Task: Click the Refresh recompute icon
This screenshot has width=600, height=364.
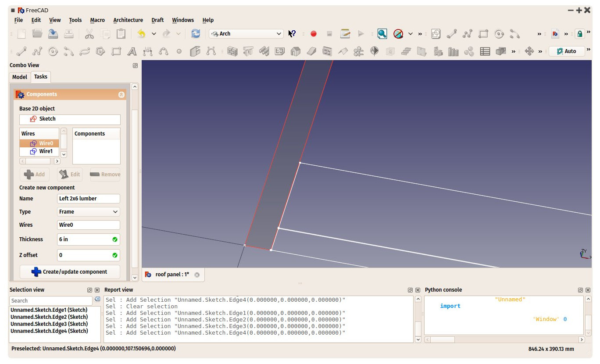Action: tap(196, 34)
